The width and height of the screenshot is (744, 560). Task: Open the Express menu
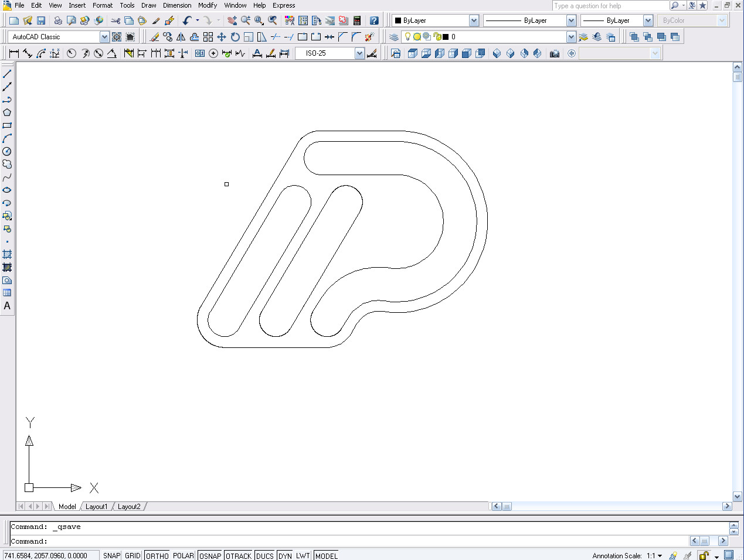pos(284,5)
